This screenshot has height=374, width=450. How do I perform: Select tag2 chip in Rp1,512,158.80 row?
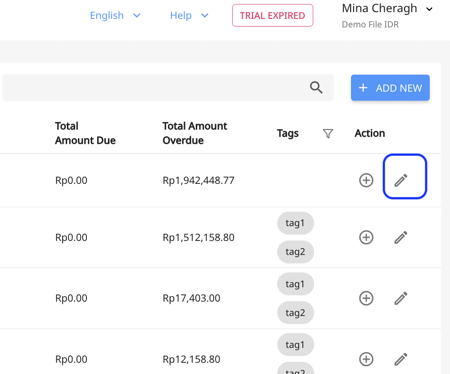point(295,252)
